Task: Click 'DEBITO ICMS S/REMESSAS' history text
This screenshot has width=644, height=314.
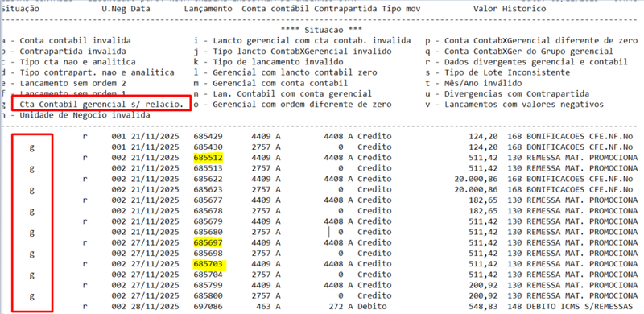Action: (x=580, y=307)
